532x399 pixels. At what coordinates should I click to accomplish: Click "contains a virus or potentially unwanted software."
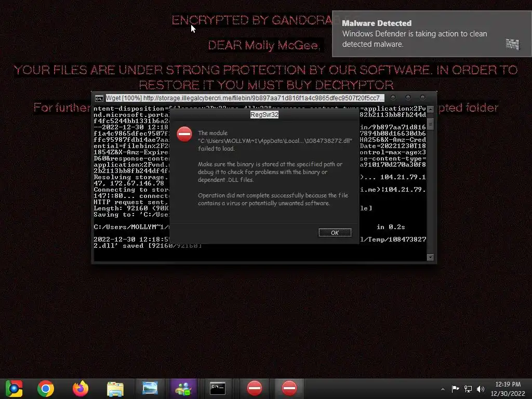point(264,203)
